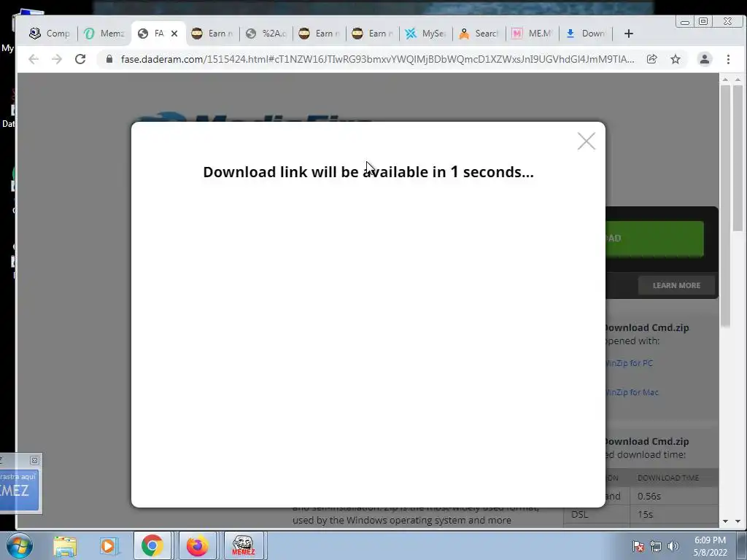Viewport: 747px width, 560px height.
Task: Open the share page icon
Action: pos(651,59)
